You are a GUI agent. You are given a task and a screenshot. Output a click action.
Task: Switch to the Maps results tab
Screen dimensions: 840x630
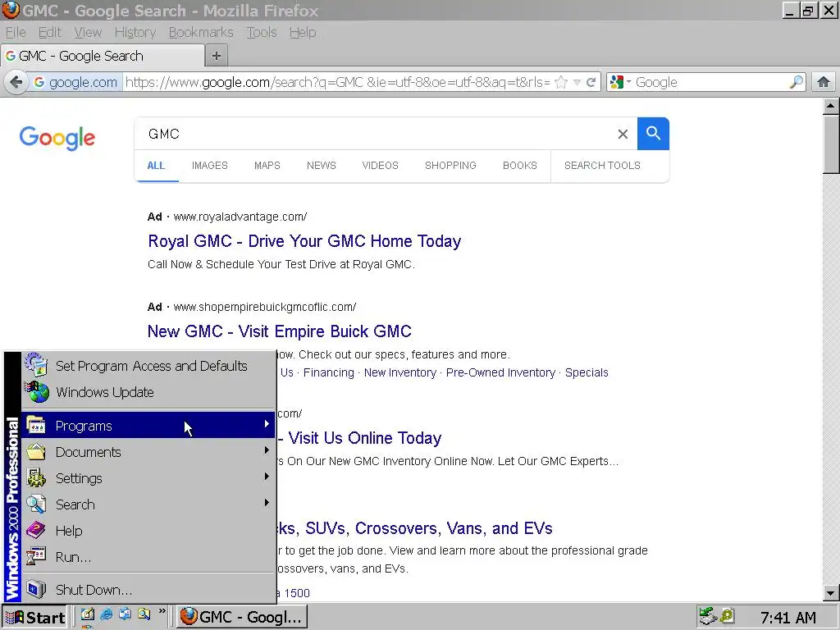(267, 166)
